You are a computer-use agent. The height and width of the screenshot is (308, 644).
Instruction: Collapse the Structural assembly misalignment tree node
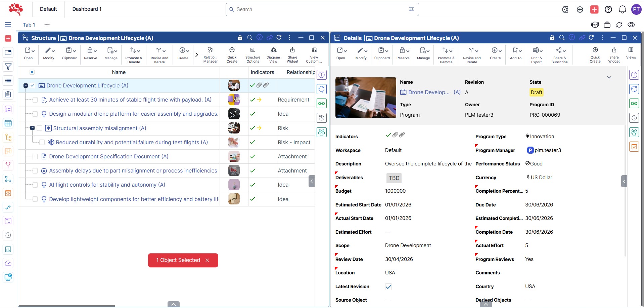pyautogui.click(x=33, y=128)
